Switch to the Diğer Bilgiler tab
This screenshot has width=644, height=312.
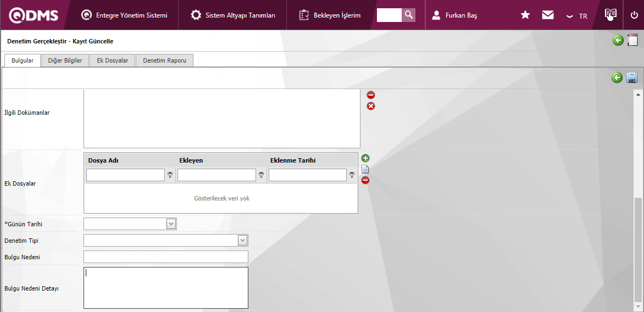[x=65, y=60]
